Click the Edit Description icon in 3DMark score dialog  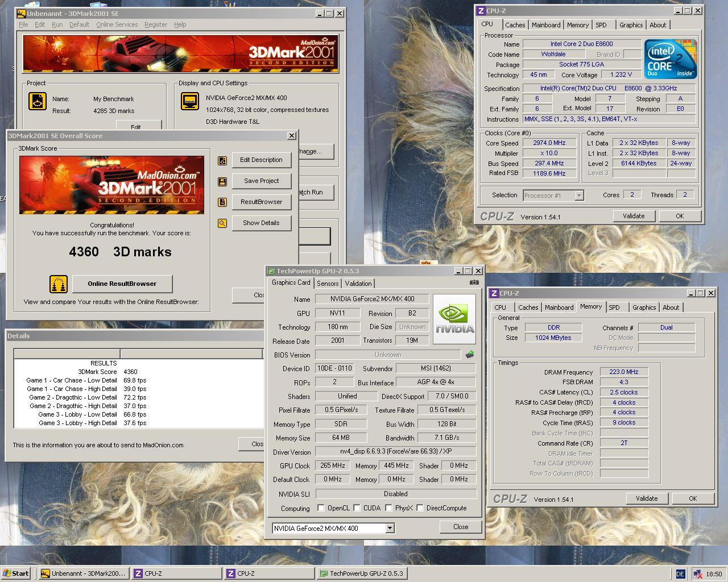pyautogui.click(x=222, y=161)
